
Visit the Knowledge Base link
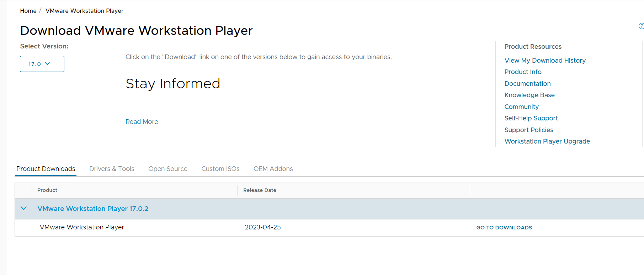529,95
